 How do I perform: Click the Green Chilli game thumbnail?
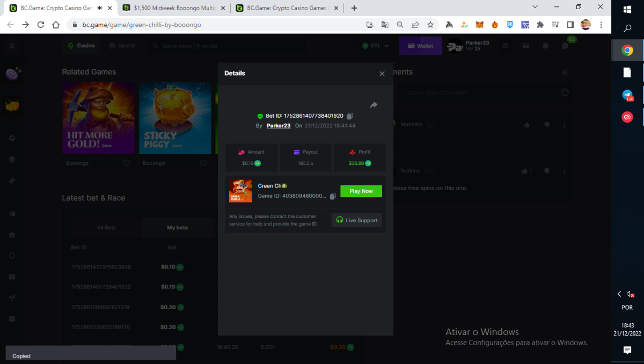pos(240,191)
